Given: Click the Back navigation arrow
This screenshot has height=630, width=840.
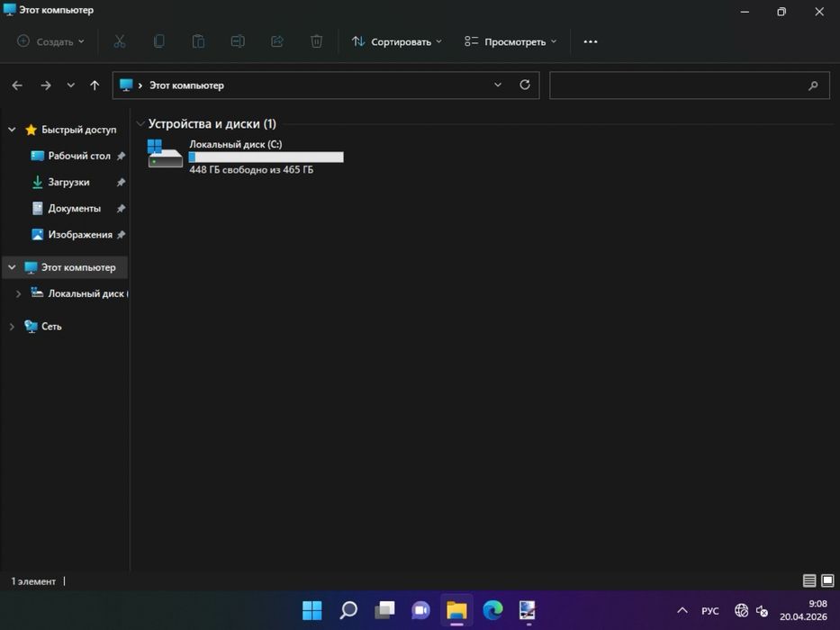Looking at the screenshot, I should [x=17, y=85].
